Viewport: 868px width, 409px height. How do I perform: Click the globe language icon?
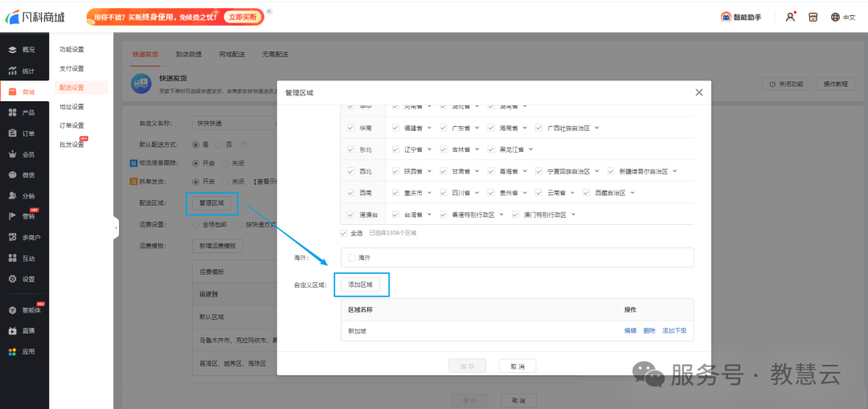click(x=835, y=17)
